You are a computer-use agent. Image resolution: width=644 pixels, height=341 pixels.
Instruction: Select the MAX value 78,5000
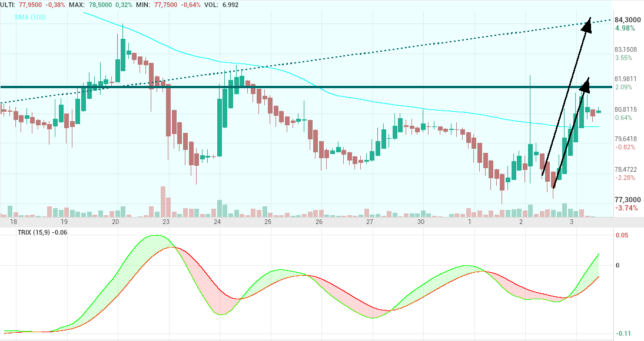coord(101,5)
